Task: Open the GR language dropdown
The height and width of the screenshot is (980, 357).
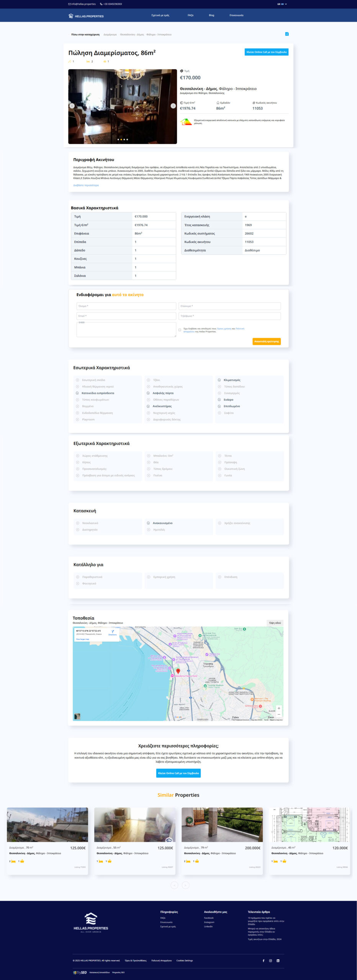Action: (x=282, y=4)
